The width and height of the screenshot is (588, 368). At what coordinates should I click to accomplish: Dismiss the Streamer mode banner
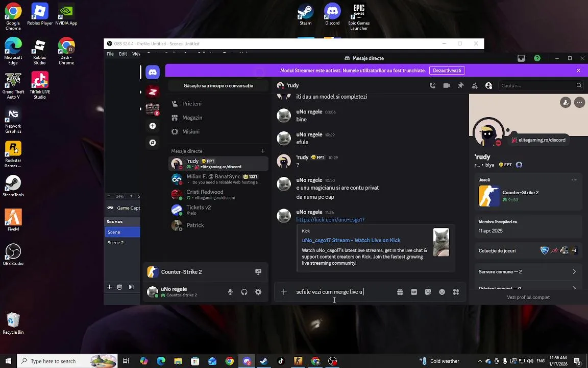click(578, 70)
